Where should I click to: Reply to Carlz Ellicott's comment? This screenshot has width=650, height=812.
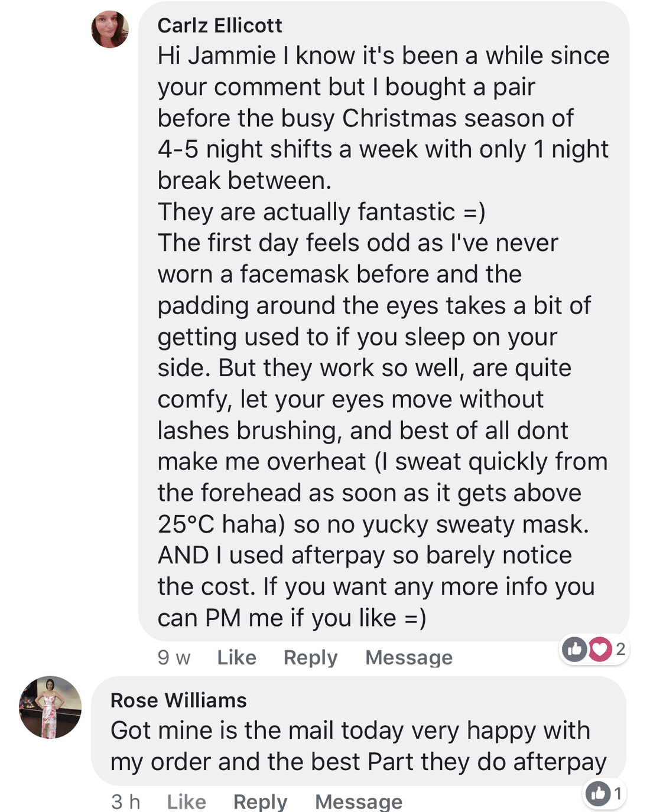click(310, 657)
